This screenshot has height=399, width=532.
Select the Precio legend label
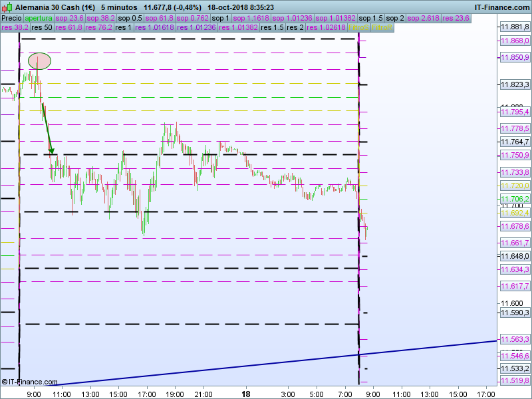click(12, 18)
